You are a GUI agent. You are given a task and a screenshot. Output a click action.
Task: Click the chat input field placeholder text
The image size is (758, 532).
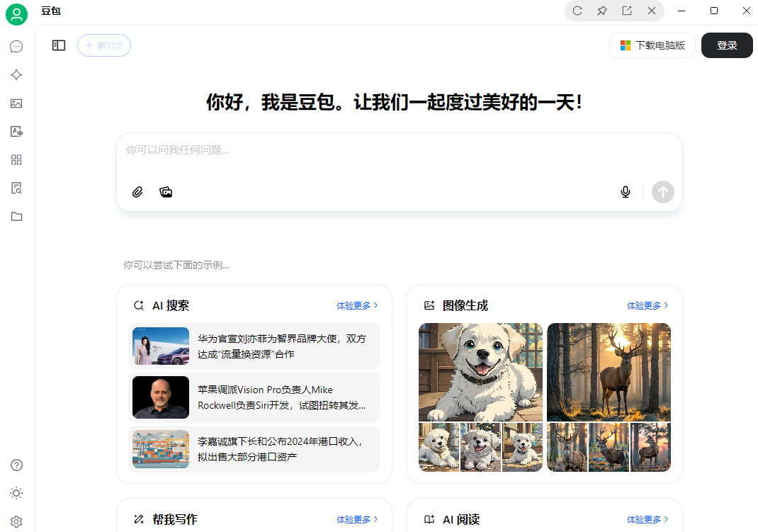click(x=283, y=150)
